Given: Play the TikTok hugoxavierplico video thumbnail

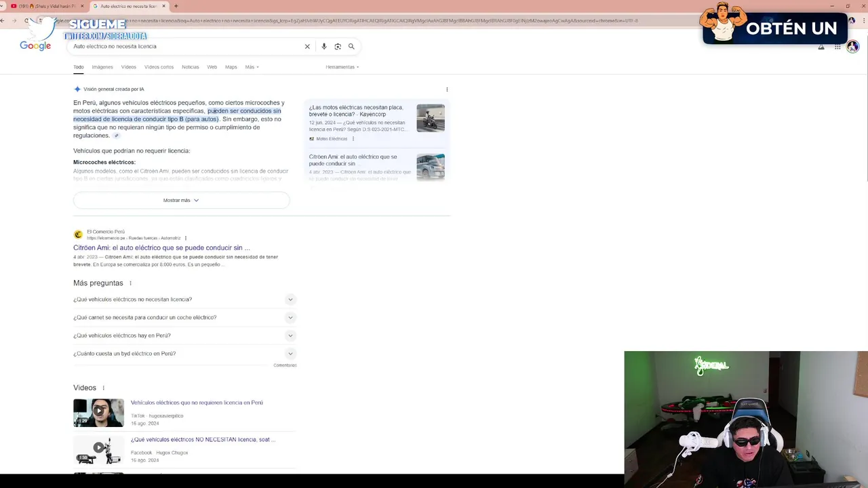Looking at the screenshot, I should (x=99, y=413).
